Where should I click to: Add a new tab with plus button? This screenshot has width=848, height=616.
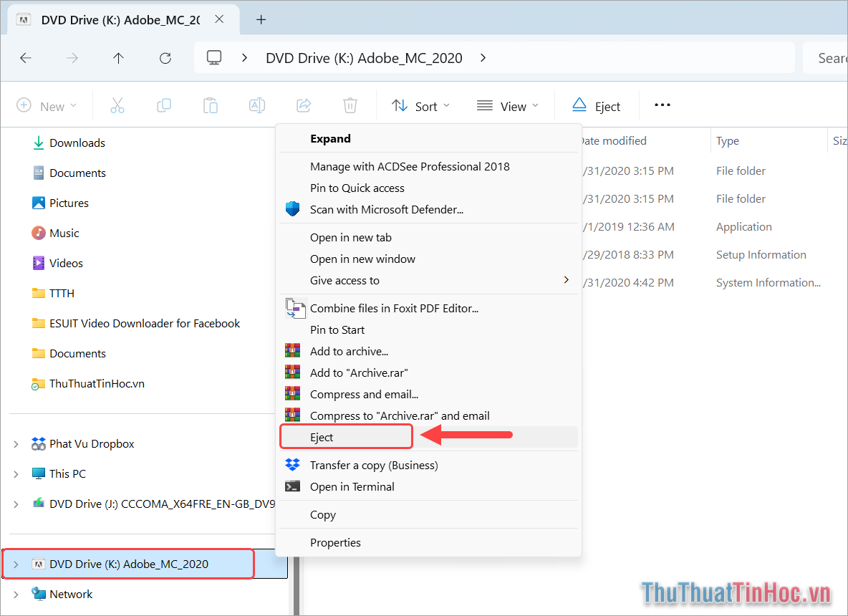(x=261, y=19)
